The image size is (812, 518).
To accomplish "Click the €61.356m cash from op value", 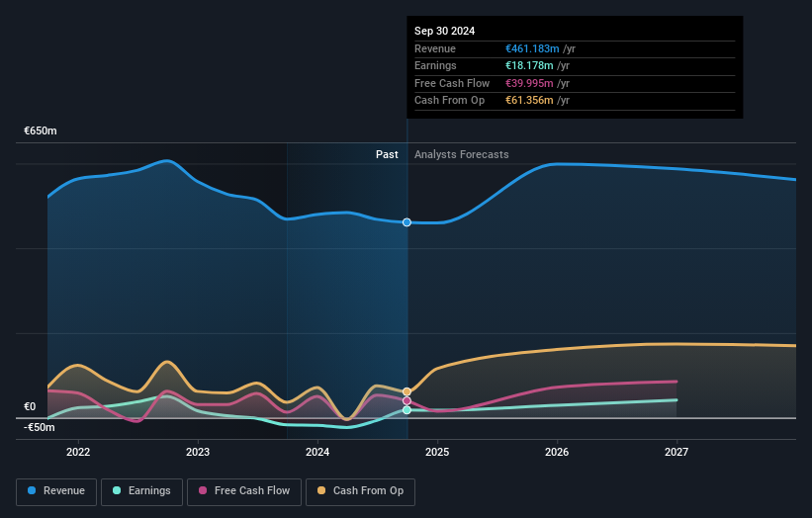I will pyautogui.click(x=529, y=101).
